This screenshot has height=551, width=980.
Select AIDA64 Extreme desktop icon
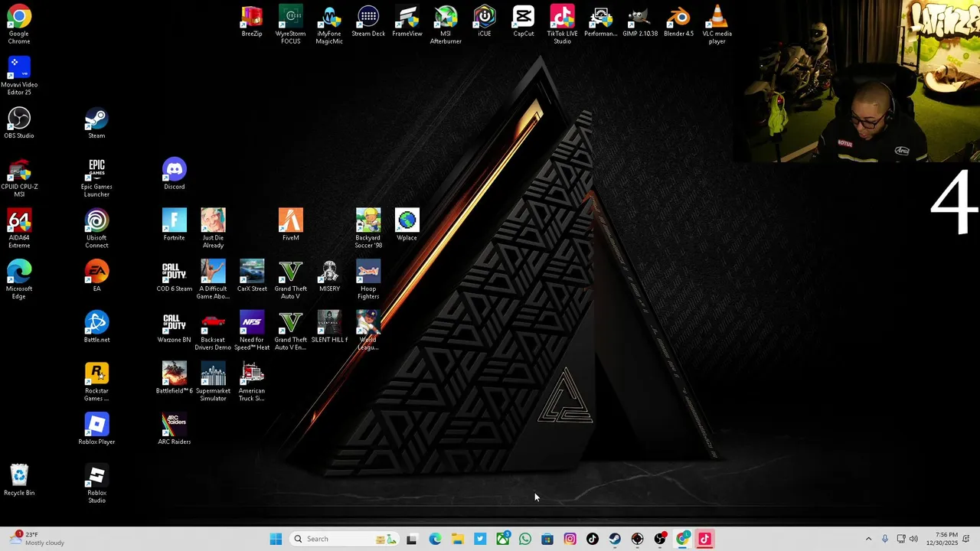point(19,229)
